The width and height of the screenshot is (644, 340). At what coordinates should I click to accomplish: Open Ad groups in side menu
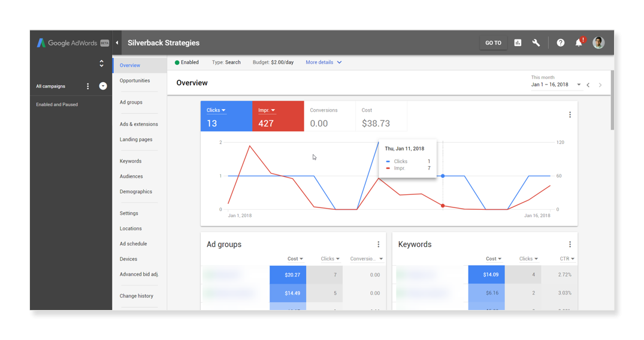click(131, 103)
